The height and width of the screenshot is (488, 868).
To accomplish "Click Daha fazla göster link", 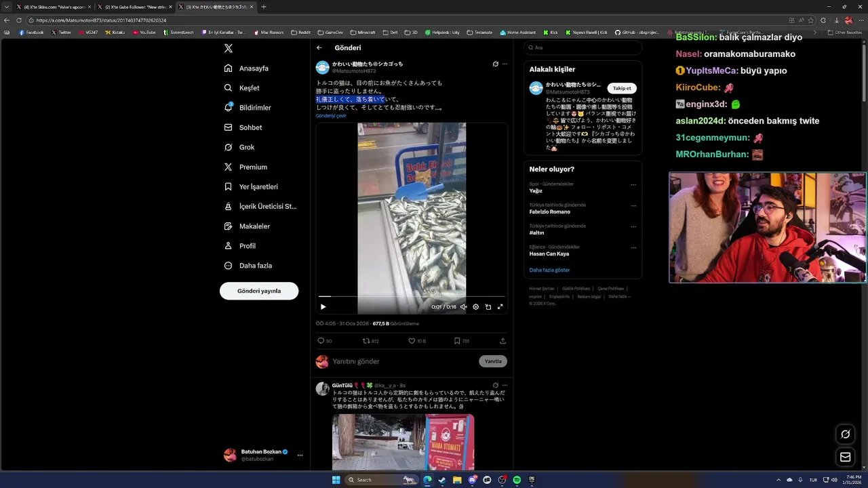I will 549,270.
